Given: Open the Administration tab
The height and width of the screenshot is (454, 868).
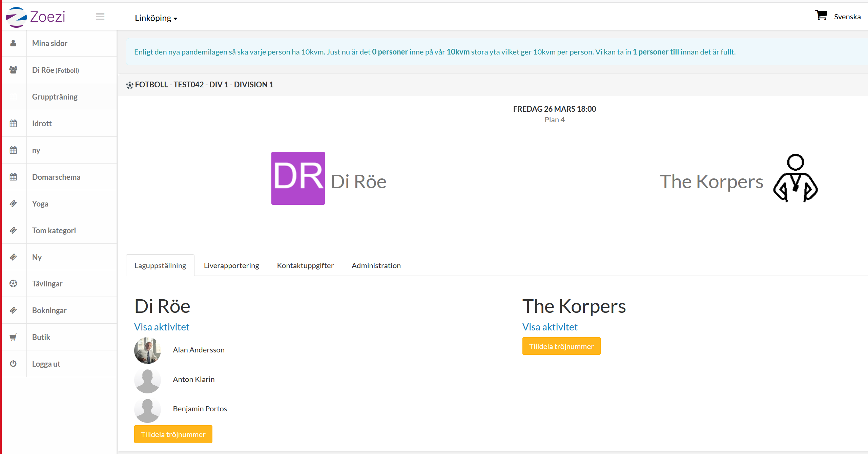Looking at the screenshot, I should coord(376,265).
